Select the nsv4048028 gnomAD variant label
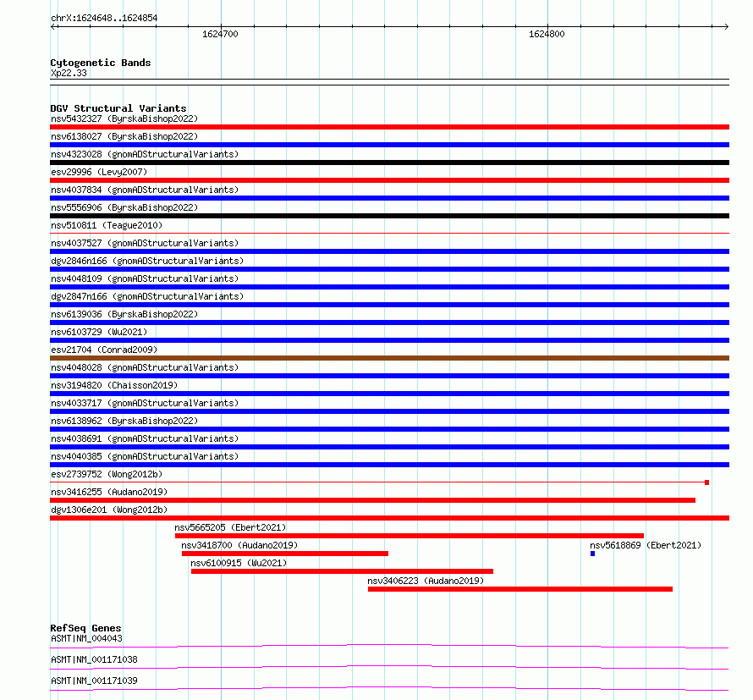The height and width of the screenshot is (700, 753). [x=145, y=367]
